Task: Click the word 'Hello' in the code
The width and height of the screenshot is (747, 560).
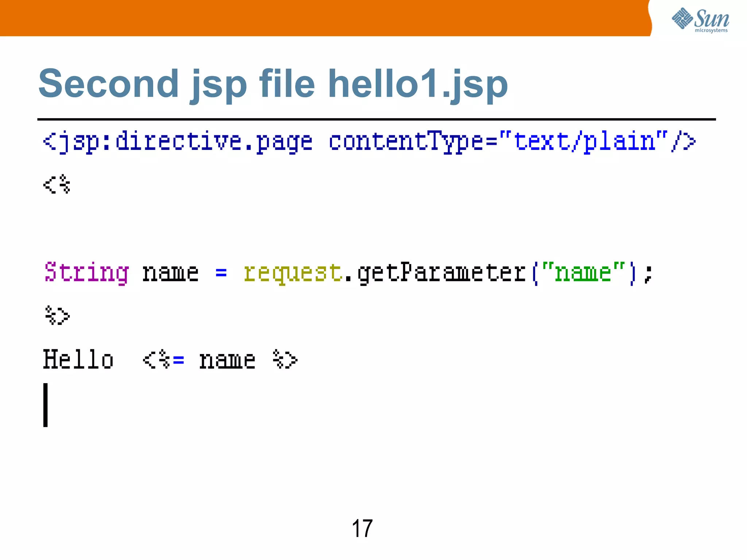Action: (x=78, y=359)
